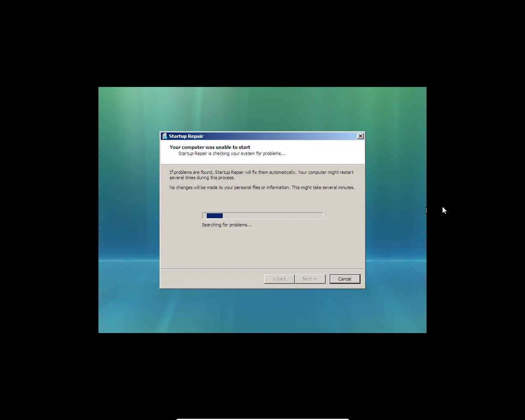The width and height of the screenshot is (525, 420).
Task: Select 'Your computer was unable to start' heading
Action: (x=210, y=147)
